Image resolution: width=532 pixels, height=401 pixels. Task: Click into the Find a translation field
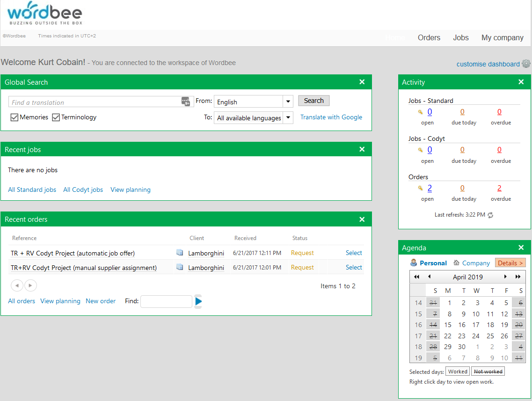(x=94, y=102)
